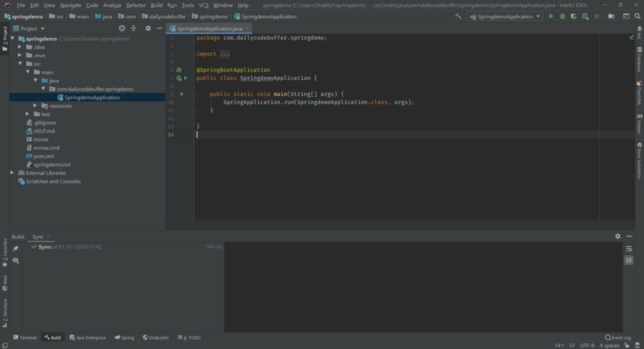Screen dimensions: 644x349
Task: Open Project panel settings gear
Action: point(148,28)
